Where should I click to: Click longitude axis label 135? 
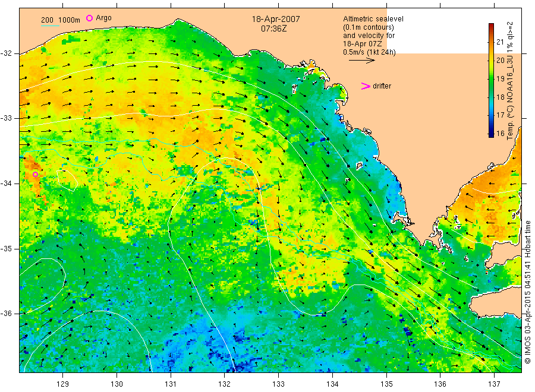[x=386, y=384]
